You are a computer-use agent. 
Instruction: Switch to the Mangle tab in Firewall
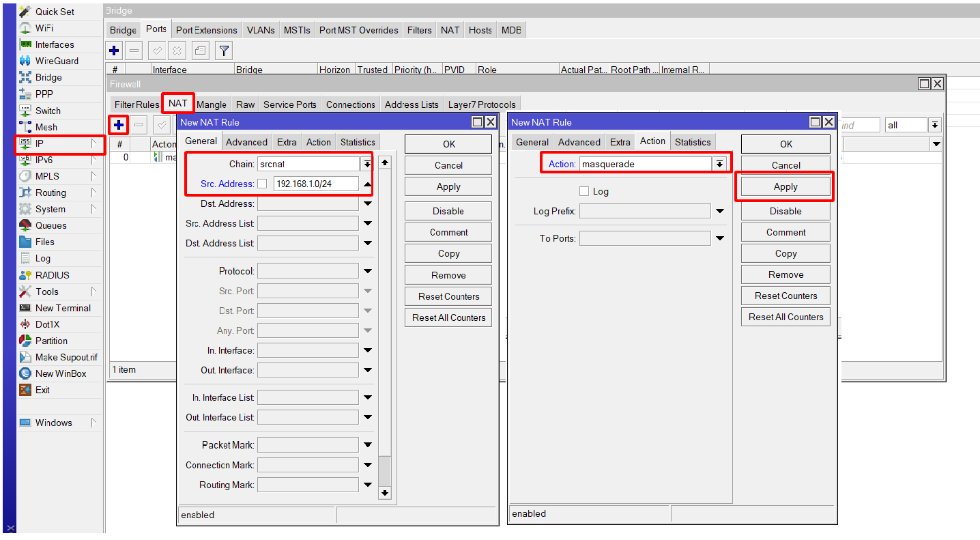pos(212,104)
